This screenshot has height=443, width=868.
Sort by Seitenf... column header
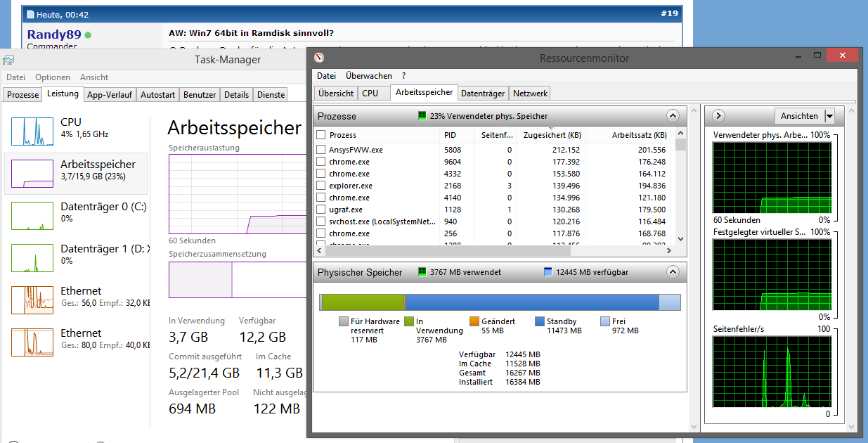click(497, 135)
